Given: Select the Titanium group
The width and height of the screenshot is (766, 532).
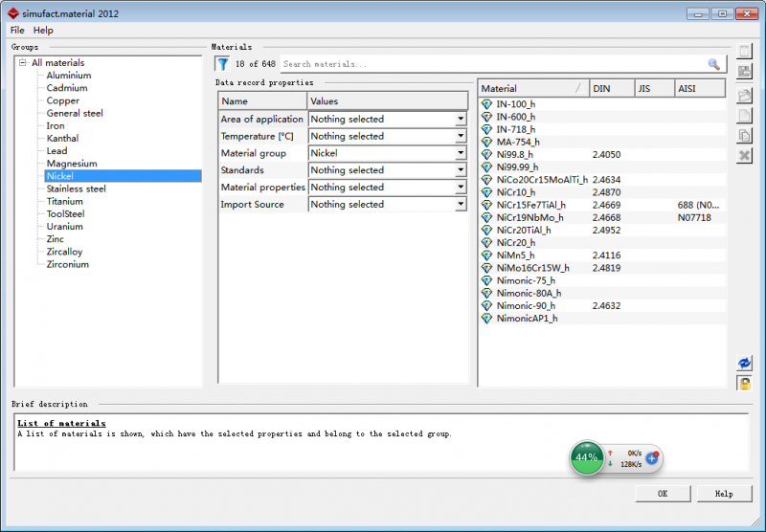Looking at the screenshot, I should (x=64, y=202).
